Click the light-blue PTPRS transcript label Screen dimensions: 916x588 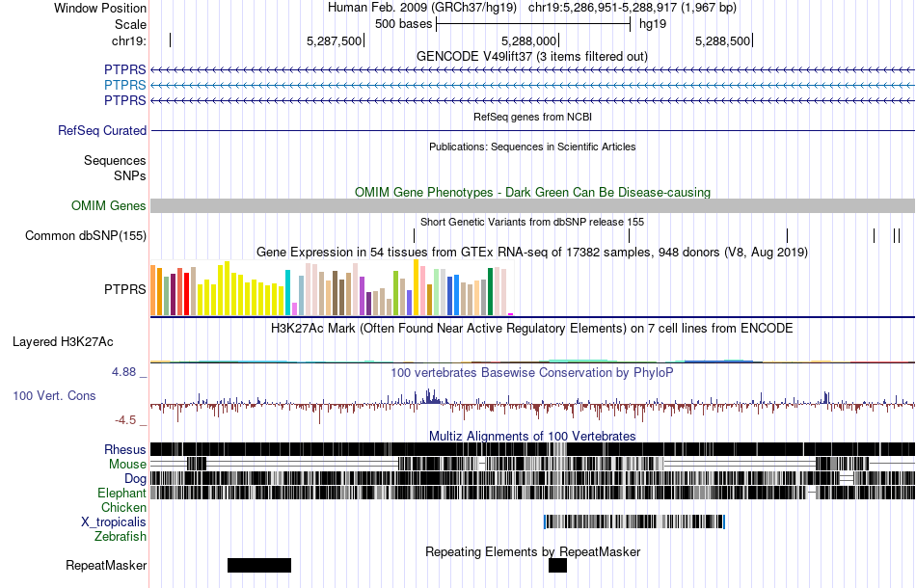125,85
